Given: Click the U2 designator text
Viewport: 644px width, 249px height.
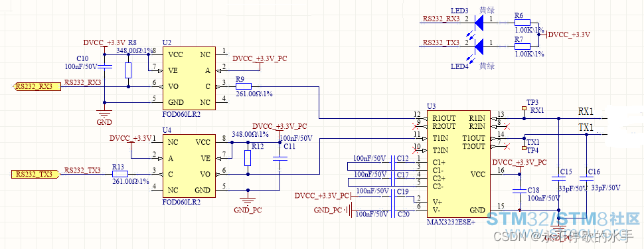Looking at the screenshot, I should [167, 42].
